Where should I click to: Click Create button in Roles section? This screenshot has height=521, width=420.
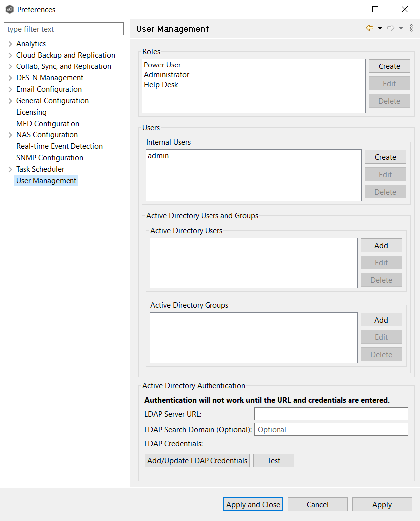point(389,66)
